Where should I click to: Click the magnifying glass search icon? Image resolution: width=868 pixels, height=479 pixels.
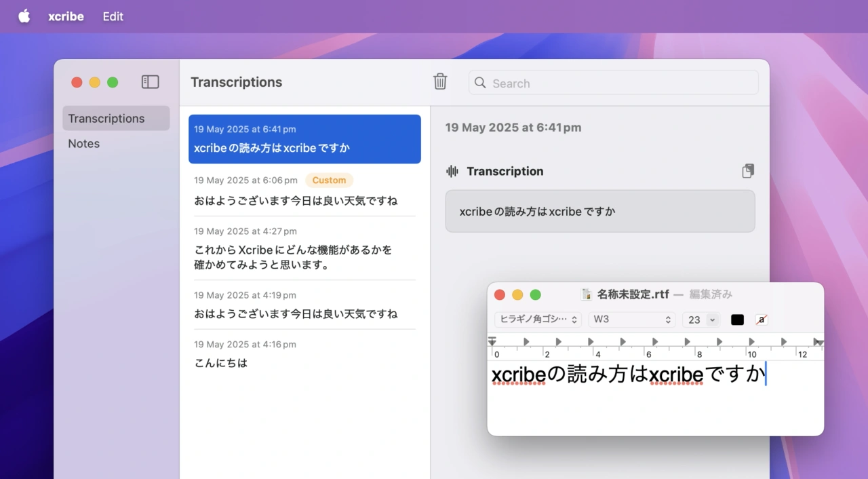click(x=481, y=83)
